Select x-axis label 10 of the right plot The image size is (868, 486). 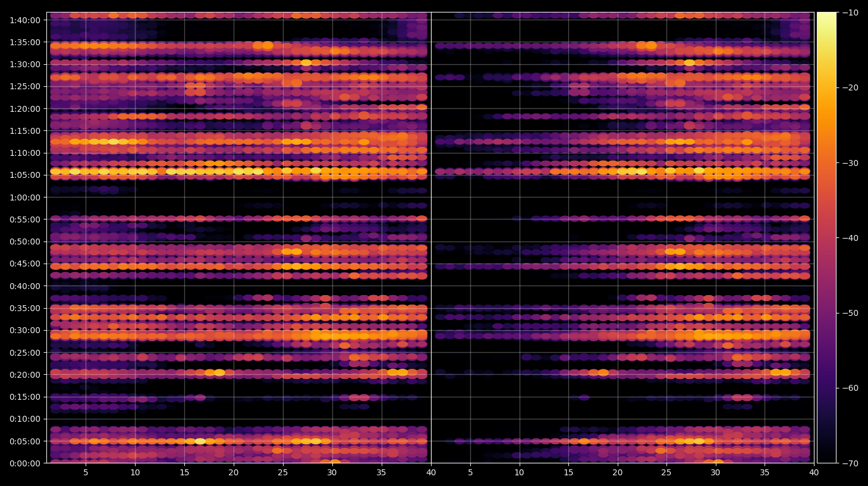coord(519,473)
